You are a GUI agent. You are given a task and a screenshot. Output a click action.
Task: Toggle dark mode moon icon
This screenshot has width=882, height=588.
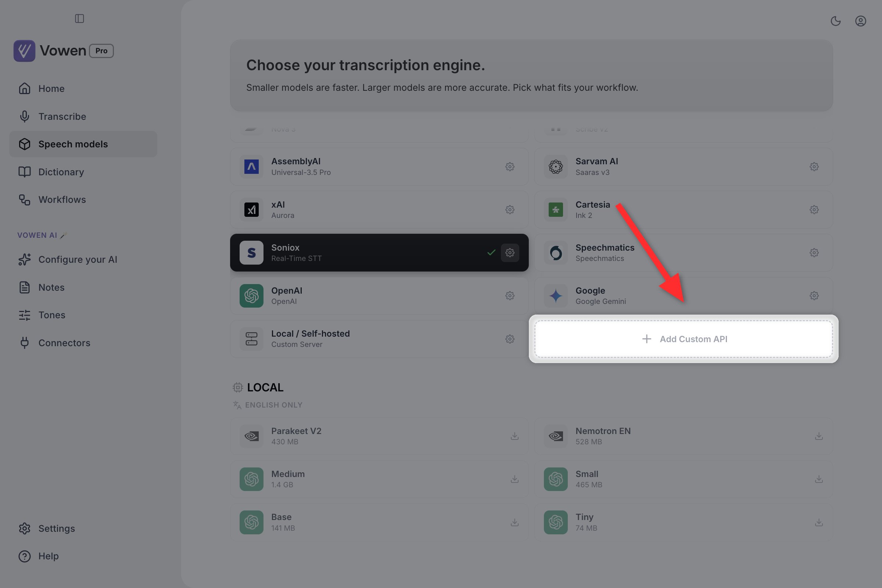[835, 21]
